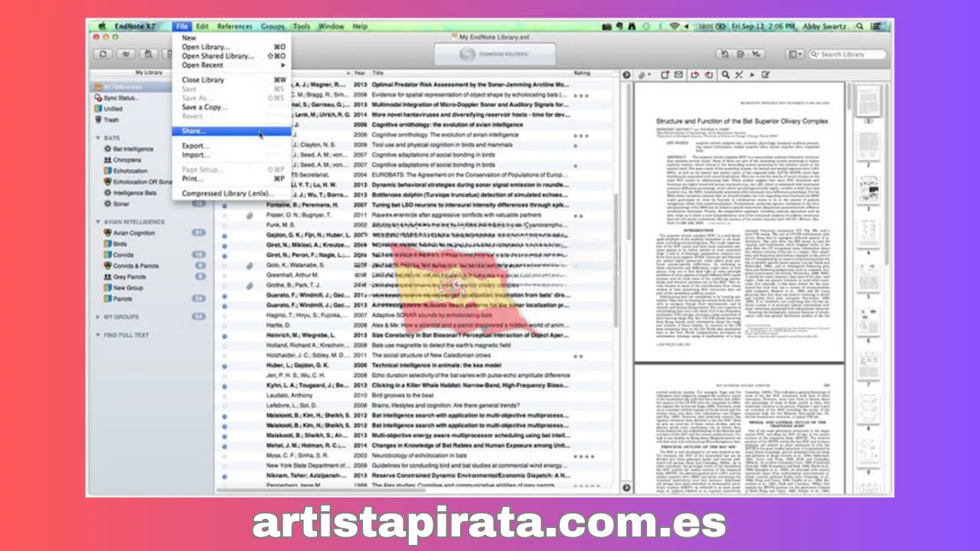This screenshot has width=980, height=551.
Task: Click the percent zoom icon in PDF toolbar
Action: click(x=739, y=74)
